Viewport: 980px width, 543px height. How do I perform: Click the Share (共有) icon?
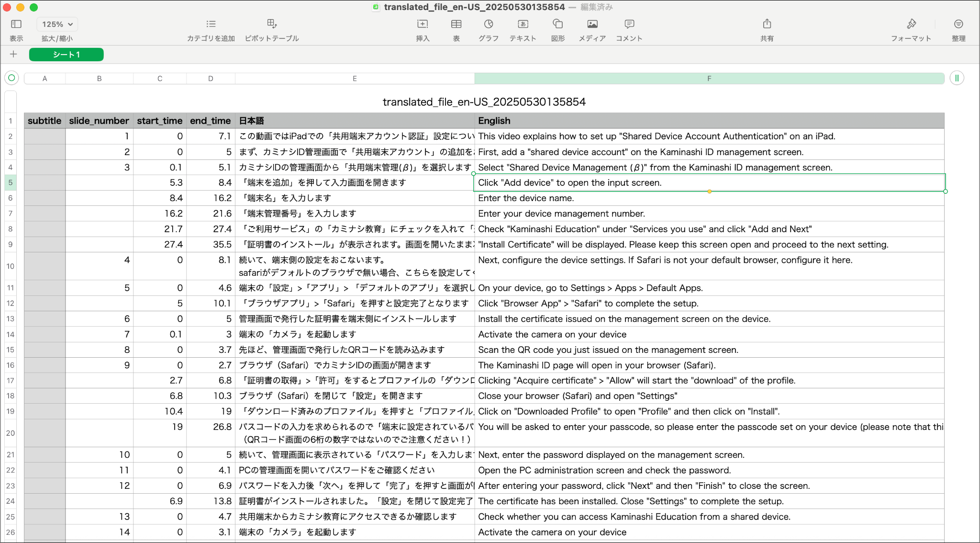[x=767, y=24]
